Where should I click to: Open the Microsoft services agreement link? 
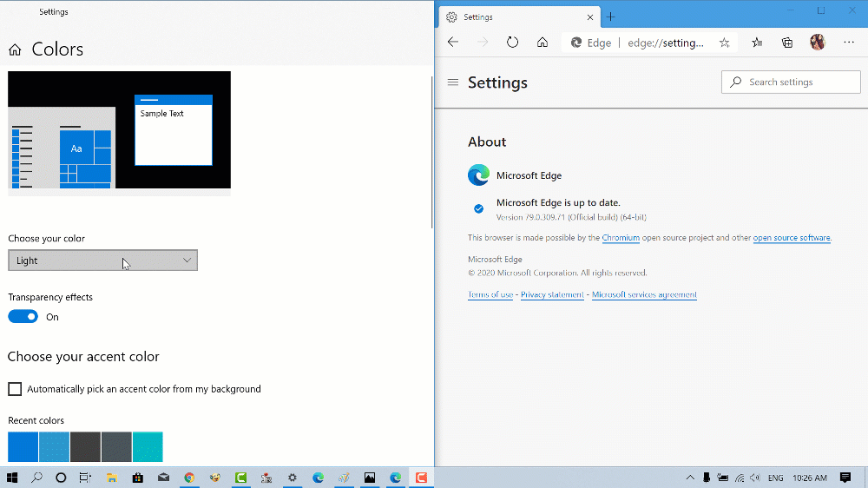click(x=644, y=294)
